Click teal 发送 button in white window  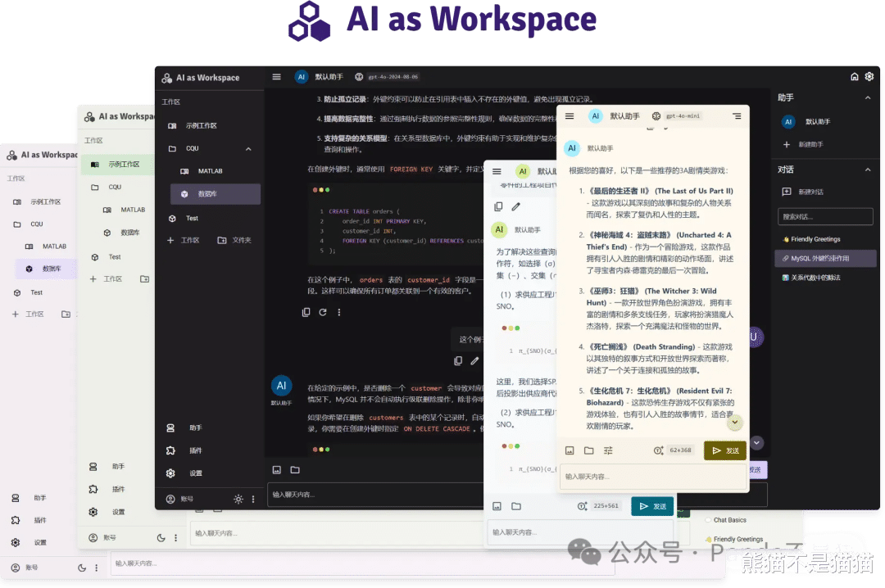pos(652,507)
